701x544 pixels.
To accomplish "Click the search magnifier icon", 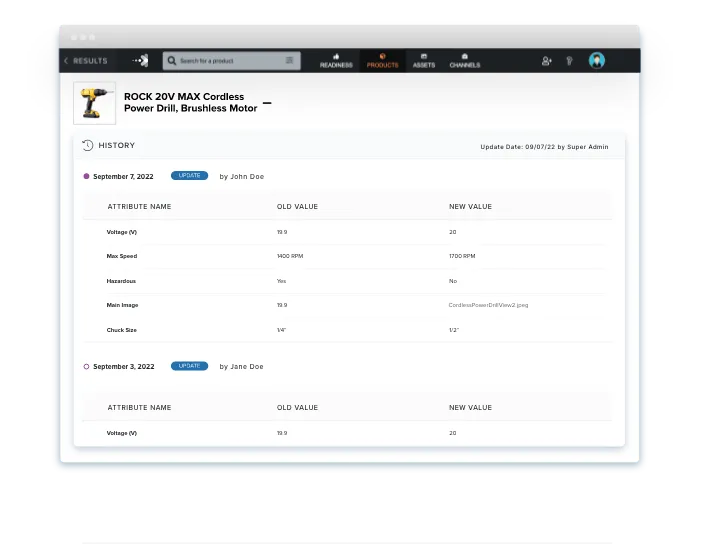I will [172, 61].
